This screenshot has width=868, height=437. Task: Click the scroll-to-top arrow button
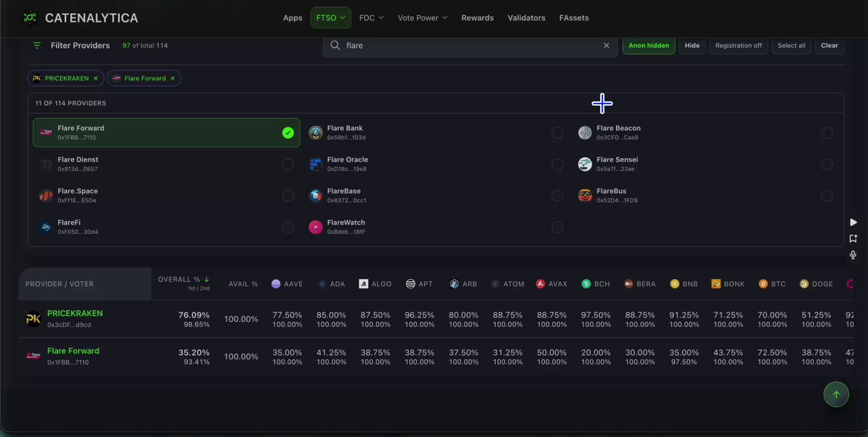(x=836, y=394)
